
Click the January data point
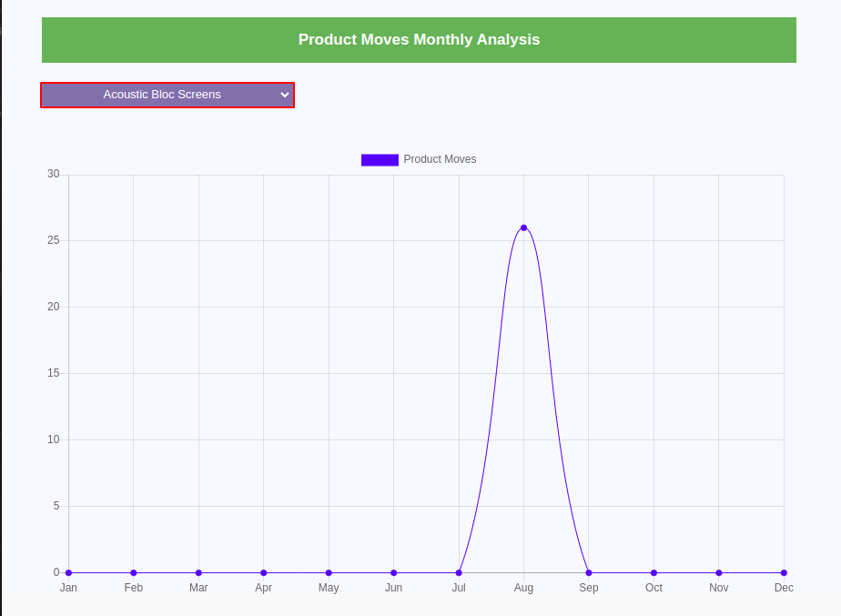tap(68, 572)
